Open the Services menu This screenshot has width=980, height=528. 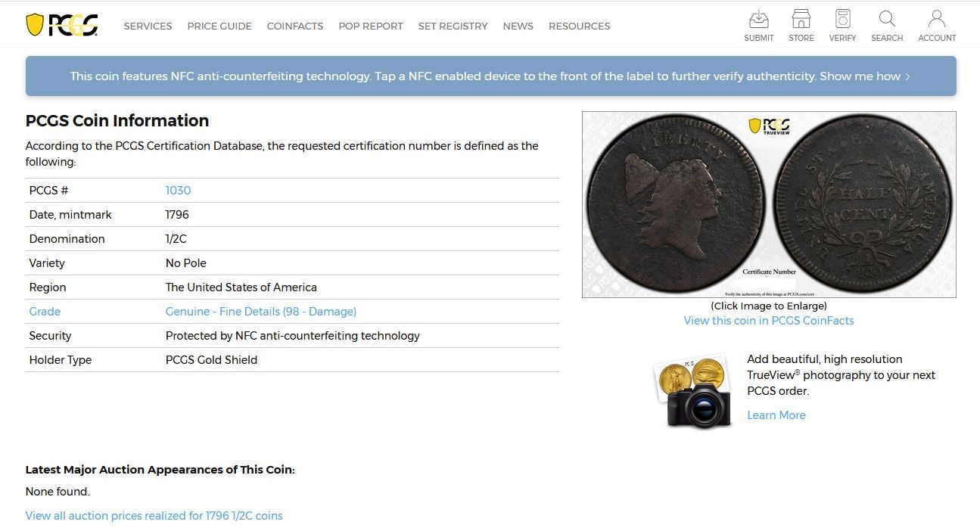[x=148, y=26]
